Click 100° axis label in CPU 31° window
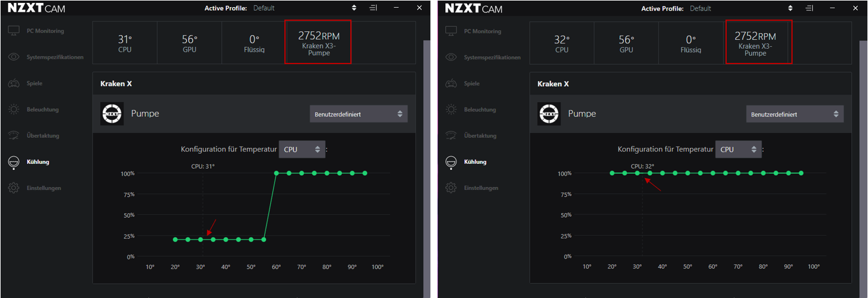This screenshot has width=868, height=298. point(377,267)
